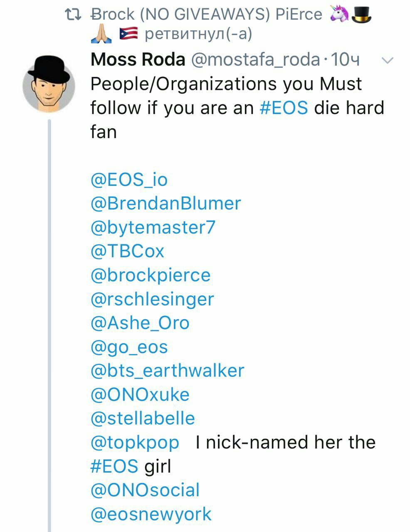Image resolution: width=410 pixels, height=532 pixels.
Task: Open the Moss Roda display name
Action: [138, 60]
